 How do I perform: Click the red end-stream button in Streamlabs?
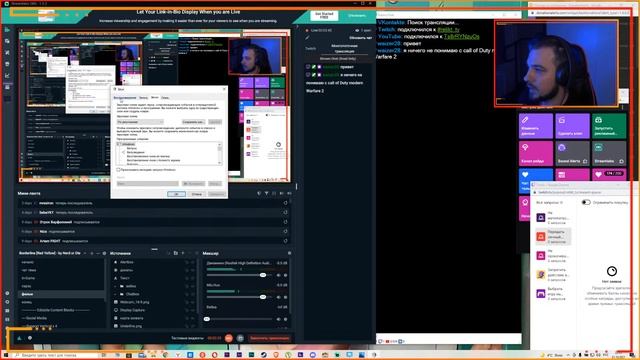pos(269,338)
